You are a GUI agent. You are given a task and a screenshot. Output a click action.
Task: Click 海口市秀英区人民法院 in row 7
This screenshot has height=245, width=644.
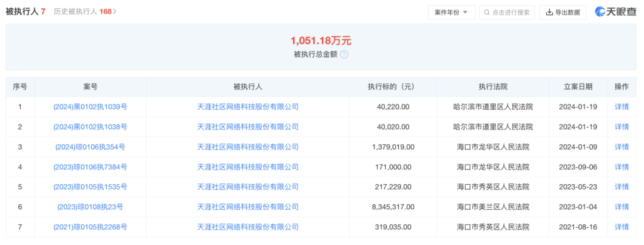[493, 227]
